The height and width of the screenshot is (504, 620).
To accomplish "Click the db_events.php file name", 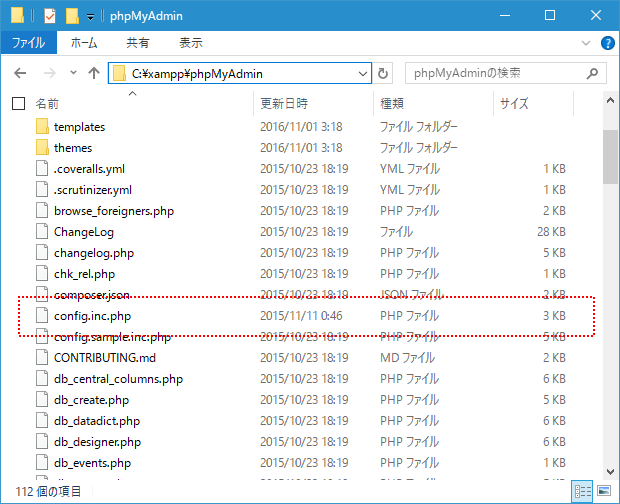I will tap(93, 463).
